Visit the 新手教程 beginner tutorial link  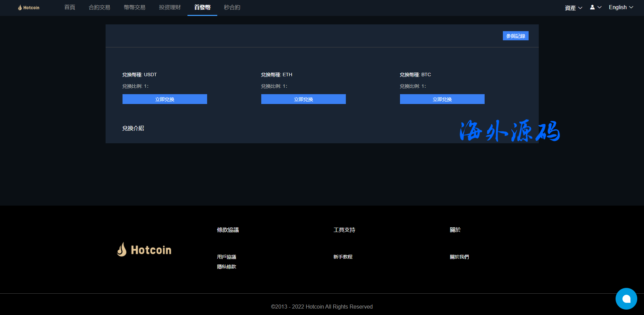343,257
